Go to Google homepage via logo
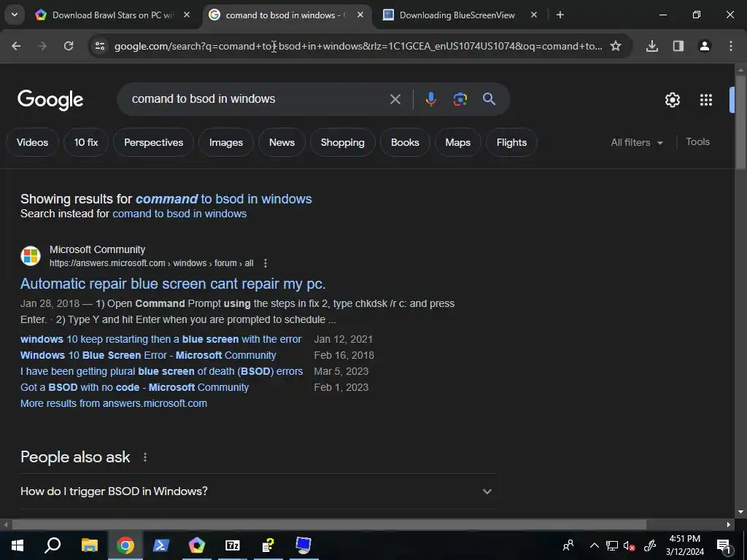 pos(50,99)
